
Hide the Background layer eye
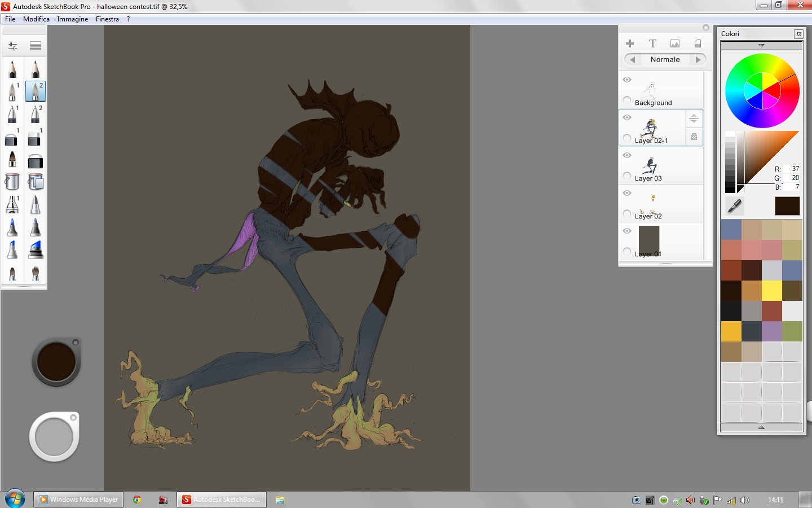(x=627, y=80)
